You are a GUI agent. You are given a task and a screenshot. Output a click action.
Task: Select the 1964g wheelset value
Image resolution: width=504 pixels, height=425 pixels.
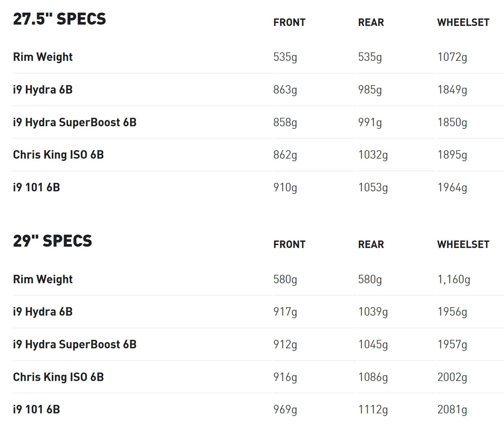tap(452, 188)
